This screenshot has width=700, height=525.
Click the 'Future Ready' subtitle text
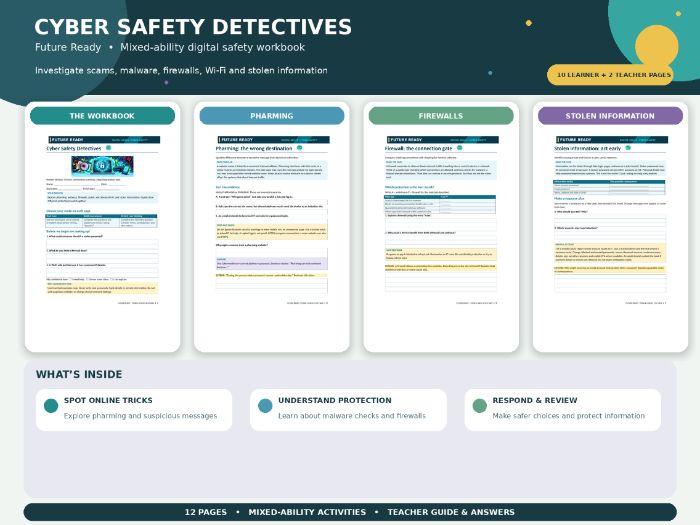(68, 47)
